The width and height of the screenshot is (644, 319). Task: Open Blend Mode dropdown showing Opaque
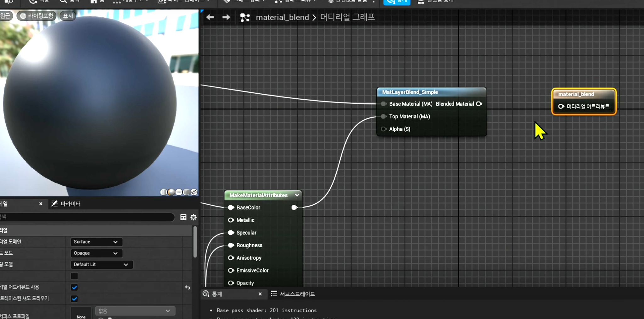point(96,253)
